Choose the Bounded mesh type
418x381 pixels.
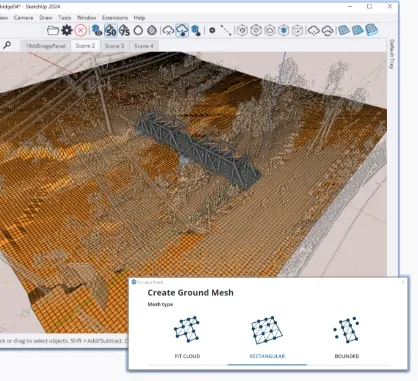347,337
